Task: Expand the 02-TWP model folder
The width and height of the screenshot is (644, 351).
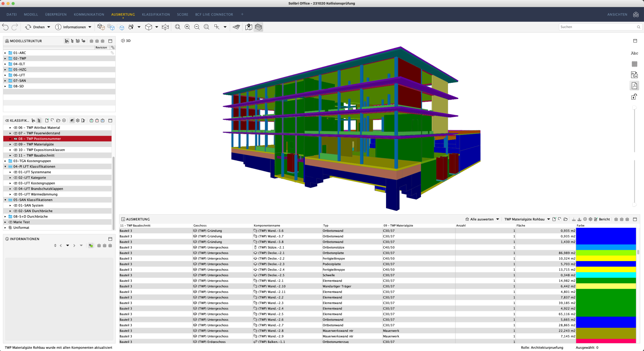Action: (x=5, y=58)
